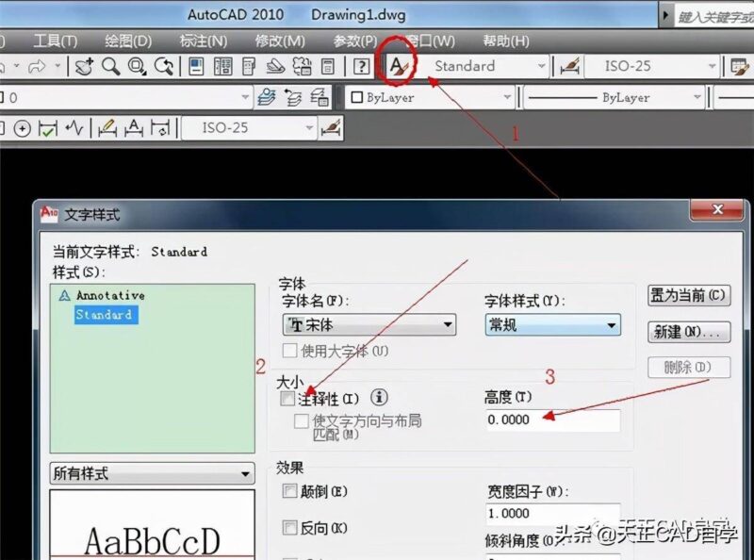This screenshot has width=754, height=560.
Task: Enable the 注释性 checkbox in the dialog
Action: coord(288,399)
